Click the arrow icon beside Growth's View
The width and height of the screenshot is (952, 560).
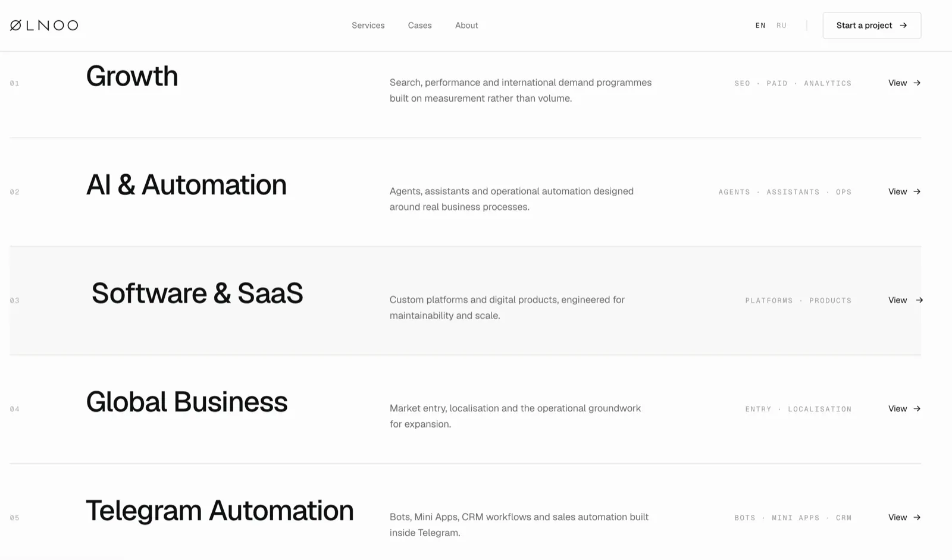click(x=917, y=83)
